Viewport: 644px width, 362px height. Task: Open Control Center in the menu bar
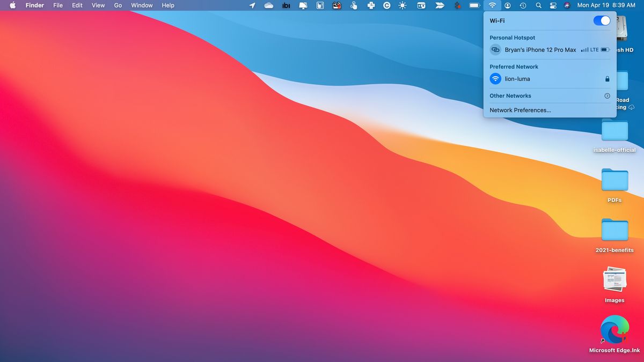coord(553,5)
